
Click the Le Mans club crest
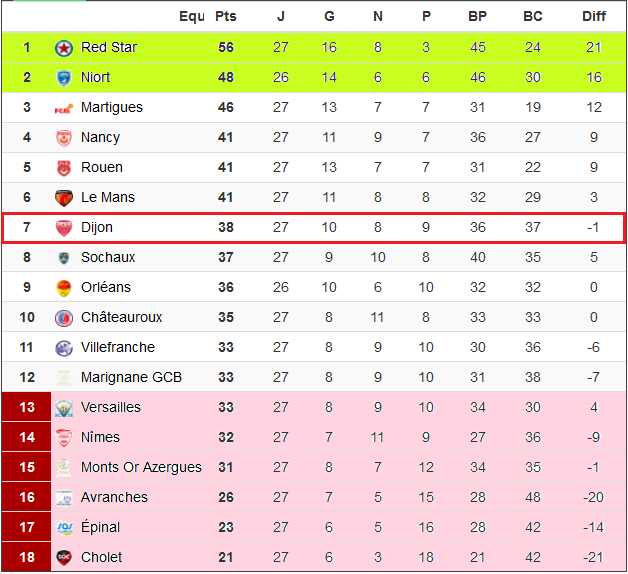pyautogui.click(x=64, y=197)
